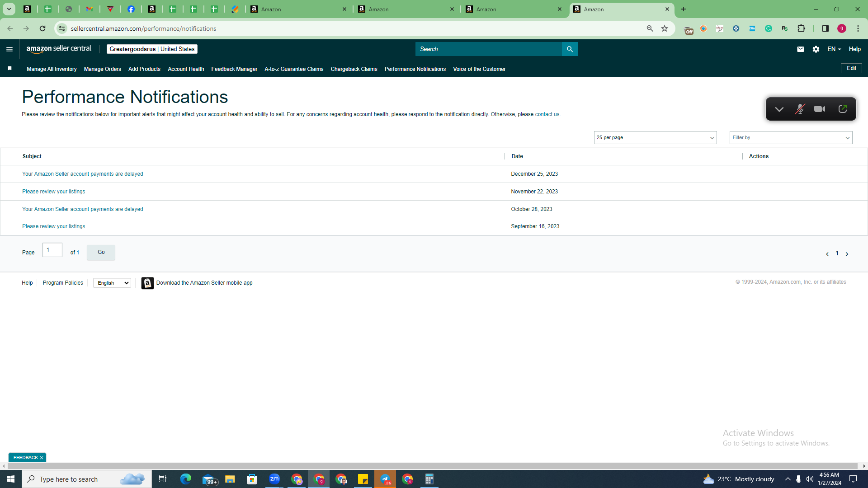Open the 25 per page dropdown
This screenshot has height=488, width=868.
[655, 138]
